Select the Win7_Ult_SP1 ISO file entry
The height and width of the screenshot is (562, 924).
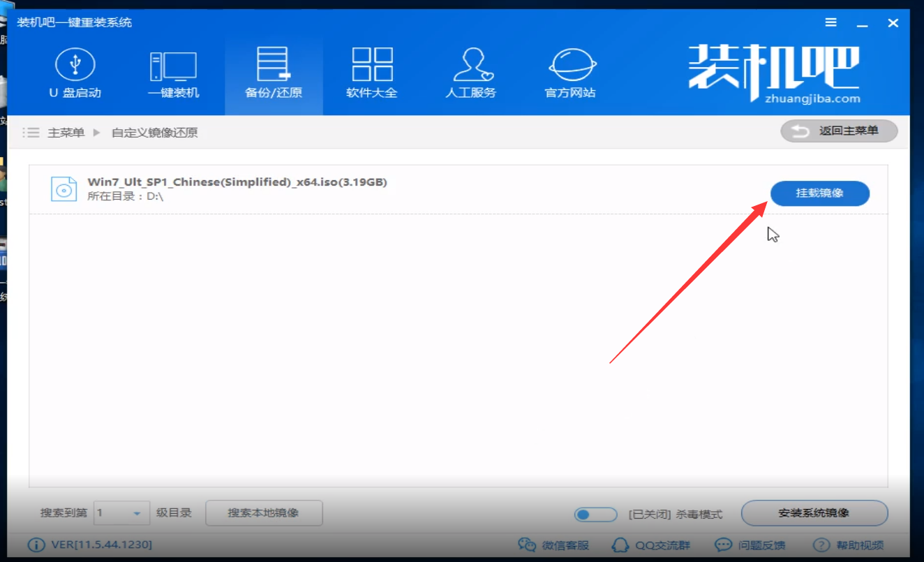point(237,181)
